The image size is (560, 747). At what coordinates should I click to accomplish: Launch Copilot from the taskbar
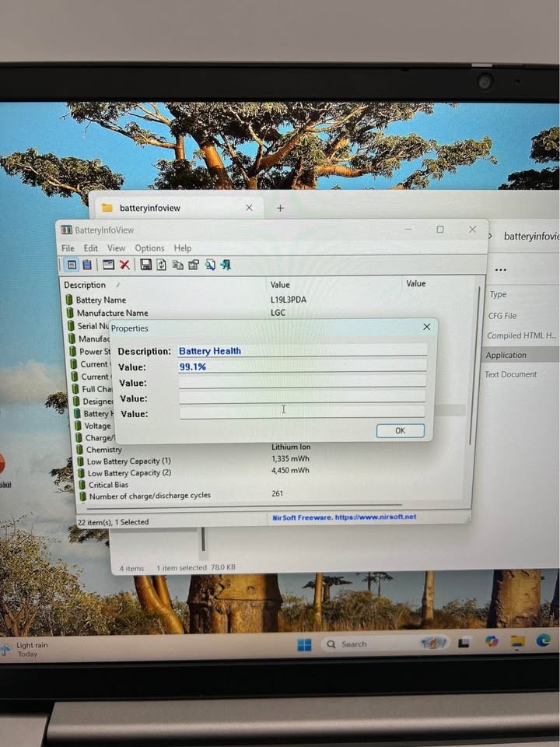click(x=492, y=641)
